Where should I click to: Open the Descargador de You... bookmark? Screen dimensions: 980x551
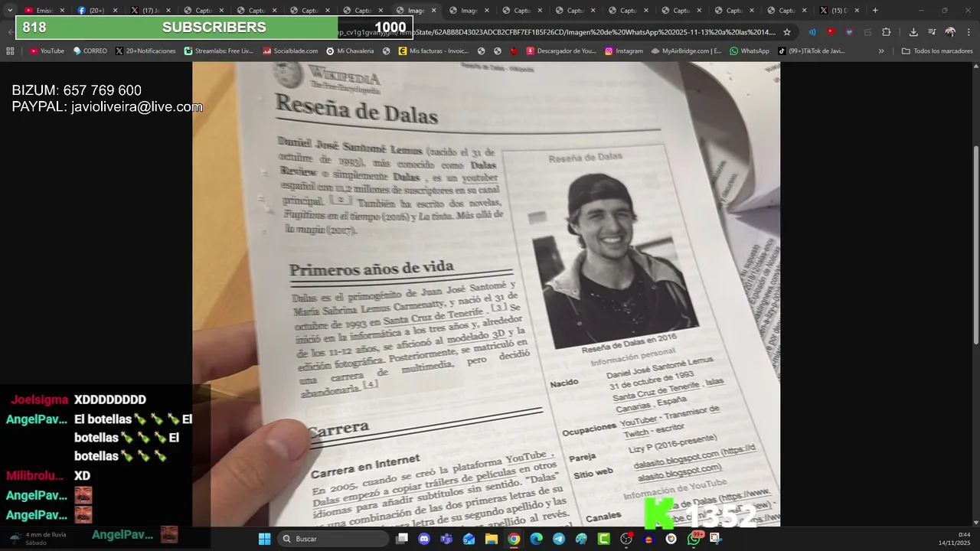[x=561, y=51]
